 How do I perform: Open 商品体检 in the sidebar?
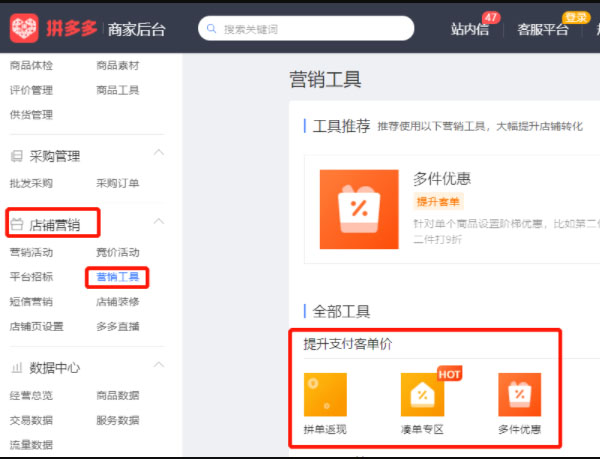point(31,65)
